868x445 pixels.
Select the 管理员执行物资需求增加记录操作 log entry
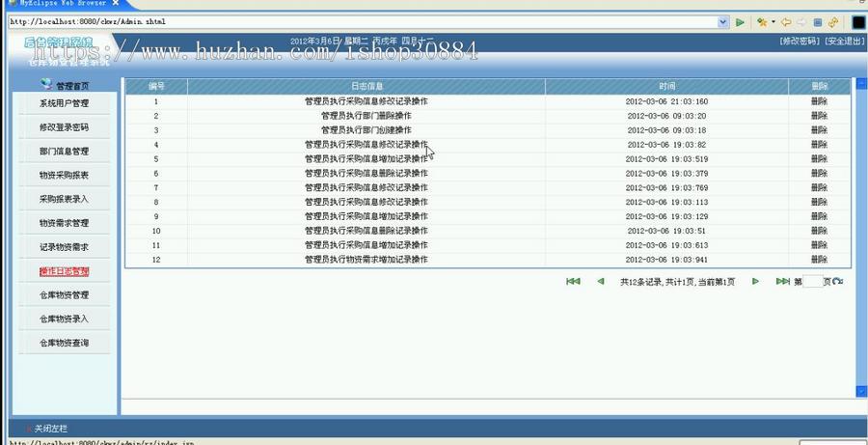click(366, 260)
